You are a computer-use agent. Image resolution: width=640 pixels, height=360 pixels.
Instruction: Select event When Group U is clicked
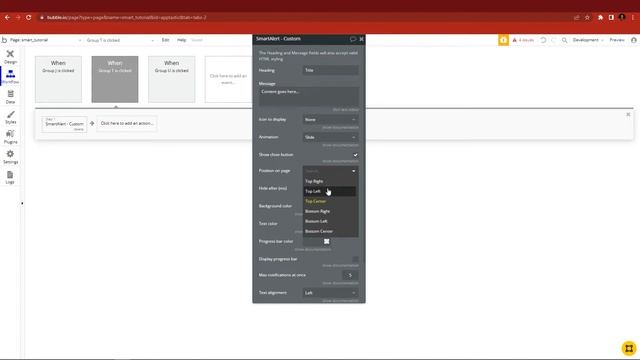(171, 79)
